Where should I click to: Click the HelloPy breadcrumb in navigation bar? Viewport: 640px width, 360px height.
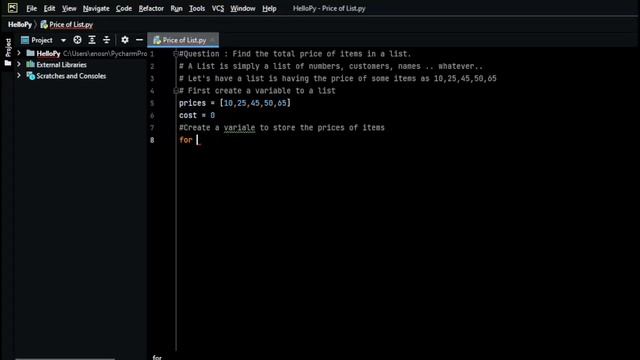[x=20, y=24]
